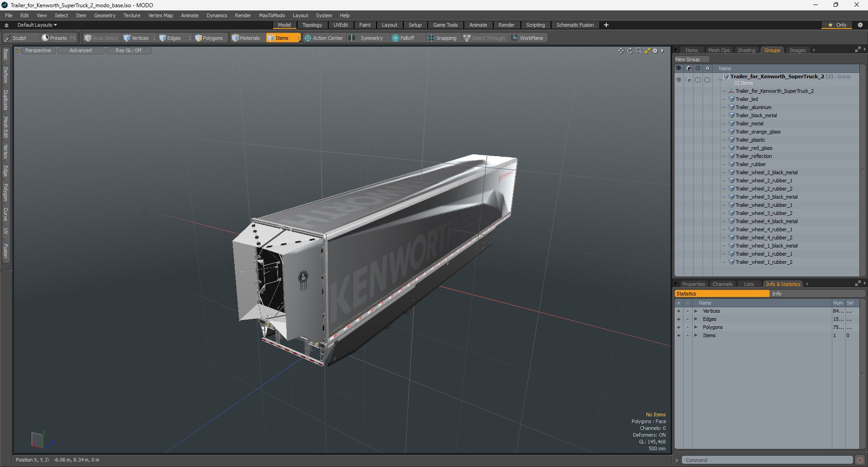Toggle Ray GL off setting
Screen dimensions: 868x467
128,51
